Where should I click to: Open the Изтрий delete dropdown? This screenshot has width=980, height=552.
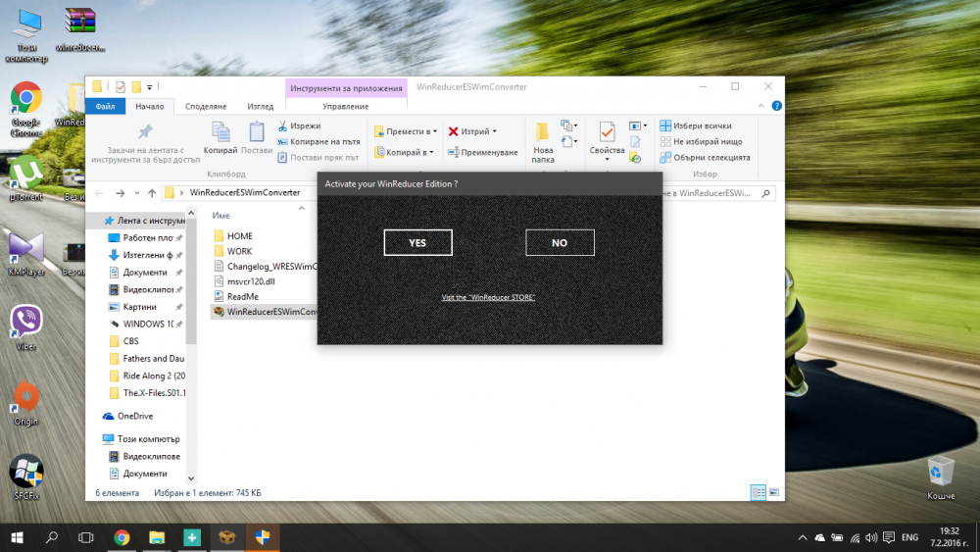click(x=472, y=131)
